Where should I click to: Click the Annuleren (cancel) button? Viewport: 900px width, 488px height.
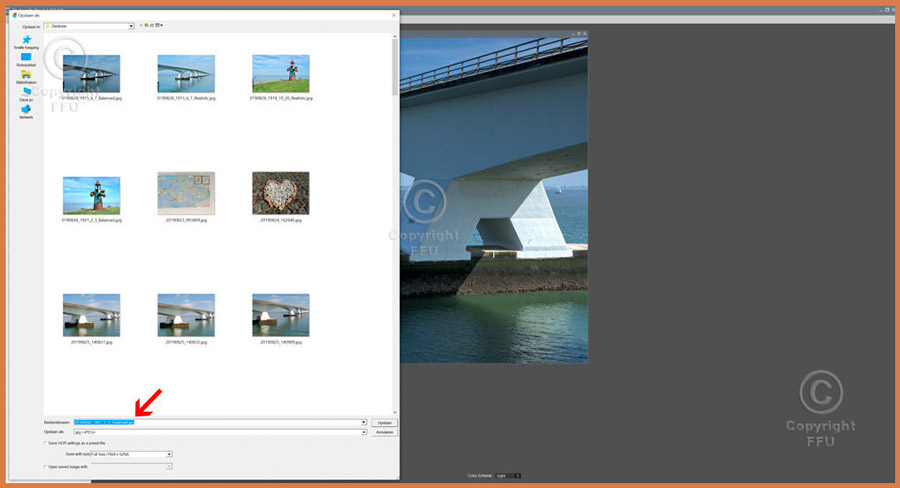click(x=385, y=432)
